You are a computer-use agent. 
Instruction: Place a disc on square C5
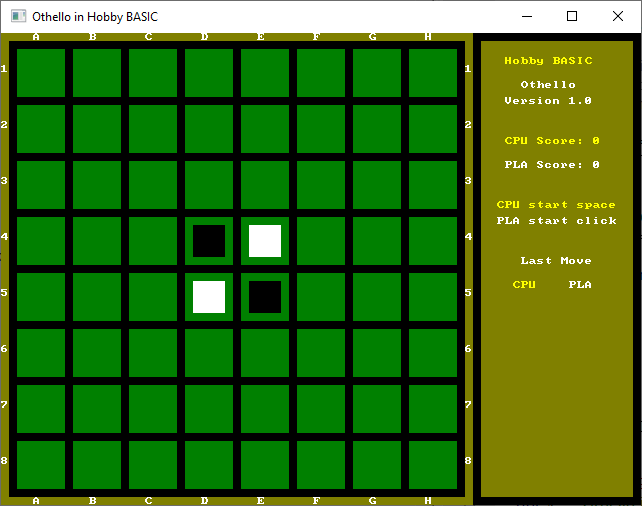(x=153, y=297)
